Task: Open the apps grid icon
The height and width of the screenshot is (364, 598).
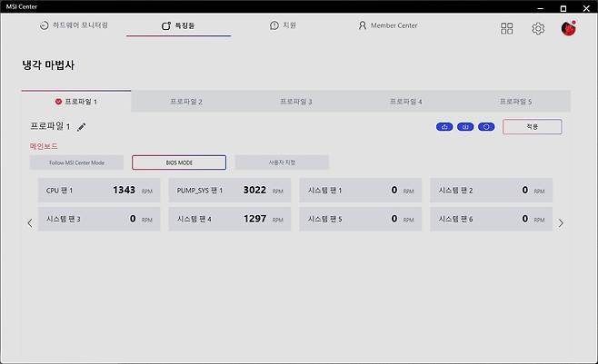Action: [x=507, y=28]
